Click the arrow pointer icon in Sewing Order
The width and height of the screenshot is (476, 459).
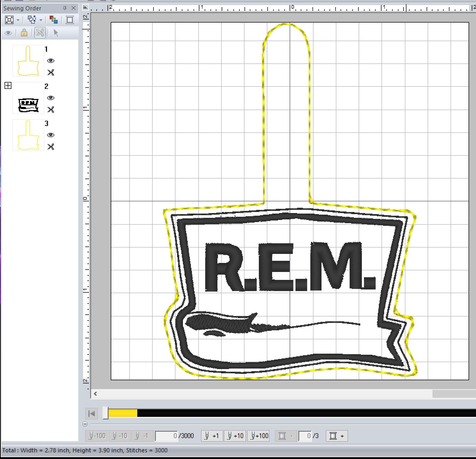point(56,33)
